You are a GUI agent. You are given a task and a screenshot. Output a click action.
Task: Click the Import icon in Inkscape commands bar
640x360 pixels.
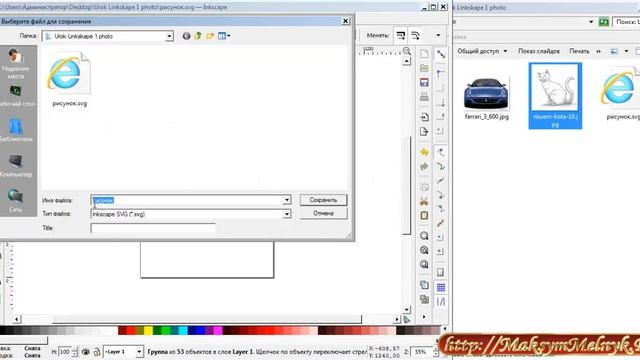coord(424,117)
